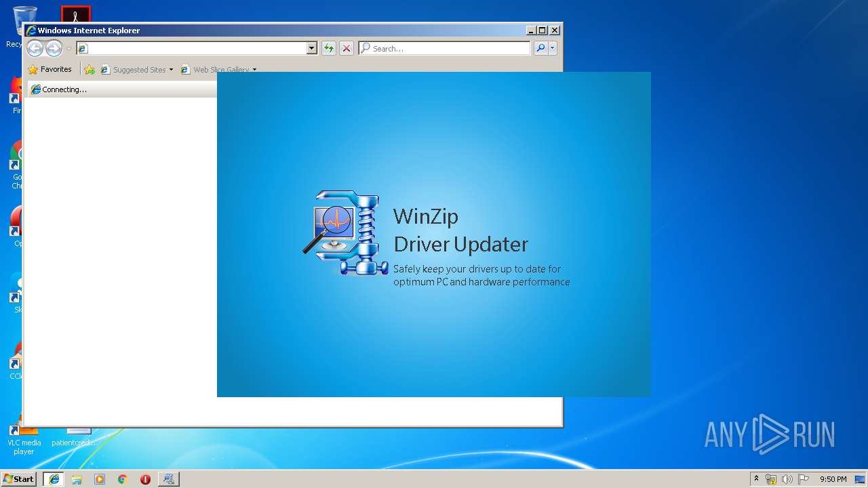This screenshot has height=488, width=868.
Task: Click the address bar in Internet Explorer
Action: tap(191, 48)
